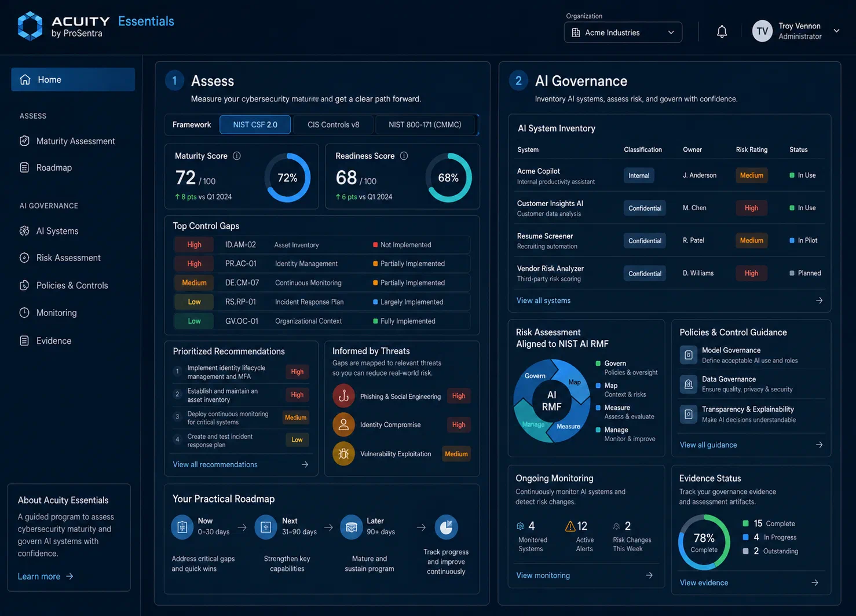Click the Transparency & Explainability icon
The image size is (856, 616).
point(689,414)
